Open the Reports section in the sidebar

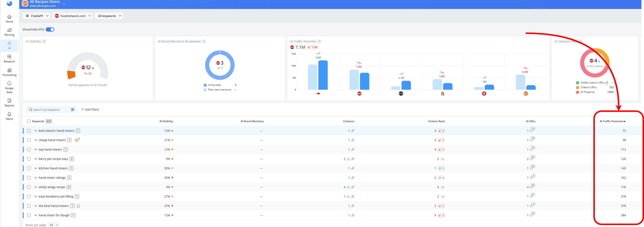click(x=9, y=102)
